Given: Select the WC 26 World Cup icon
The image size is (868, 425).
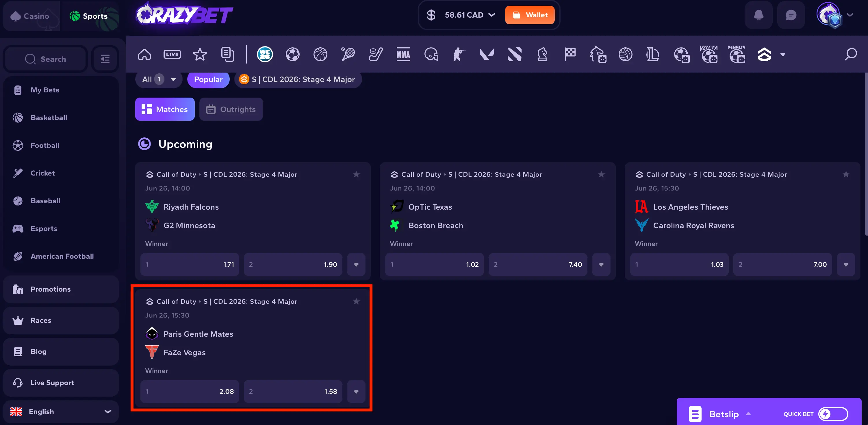Looking at the screenshot, I should coord(265,54).
